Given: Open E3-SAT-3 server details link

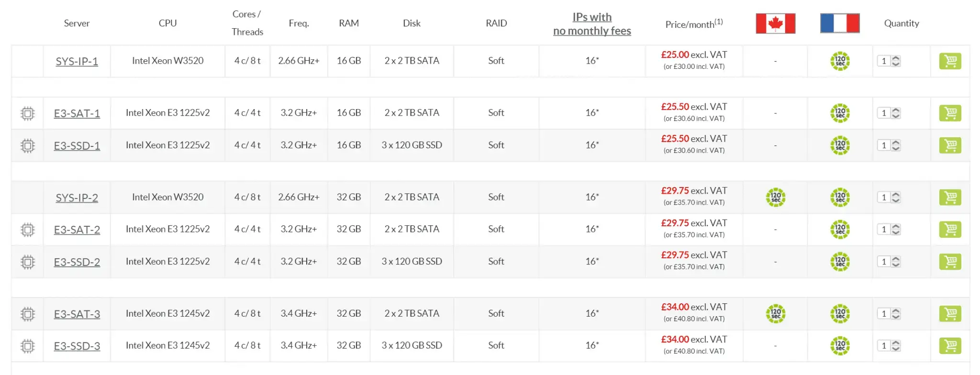Looking at the screenshot, I should click(x=77, y=314).
